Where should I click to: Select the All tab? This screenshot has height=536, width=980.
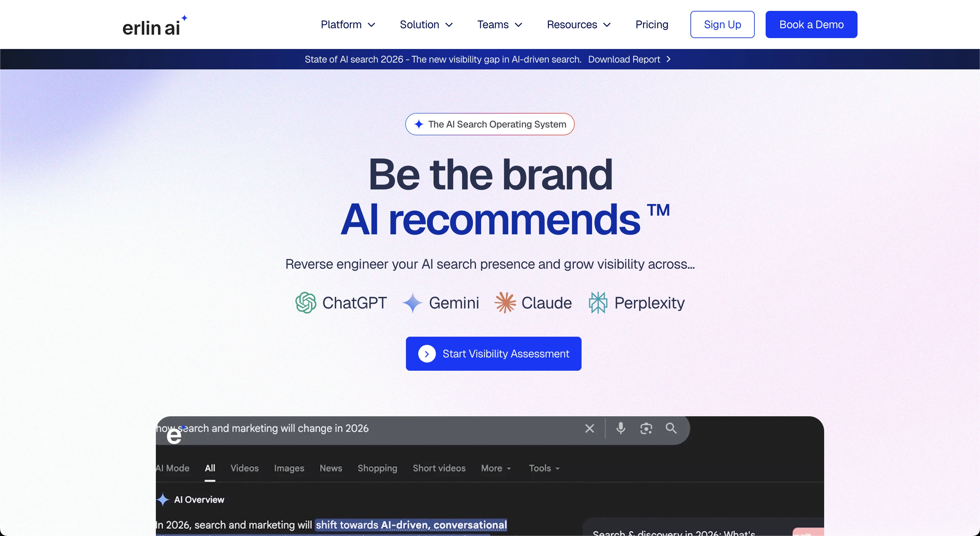click(210, 468)
